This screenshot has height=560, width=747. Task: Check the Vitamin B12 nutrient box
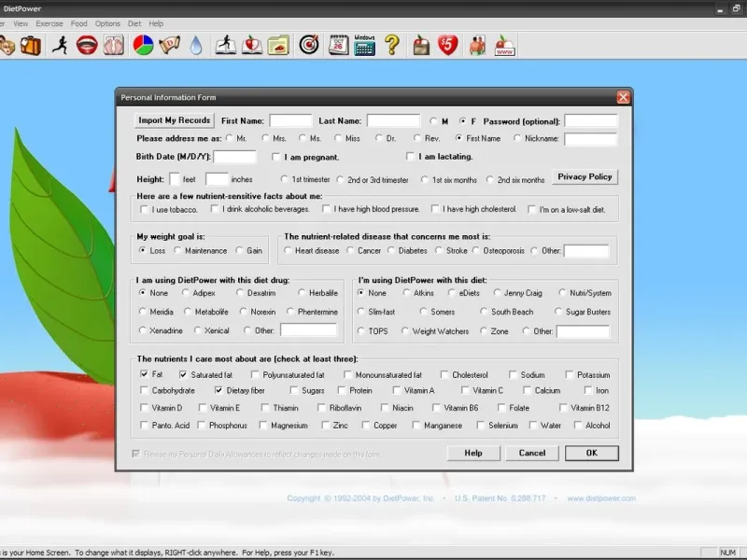[563, 408]
